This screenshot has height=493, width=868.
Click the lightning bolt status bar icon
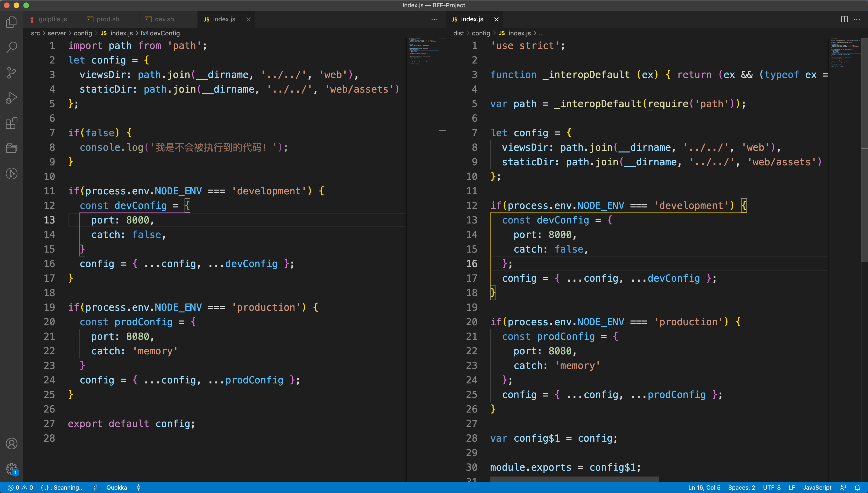pyautogui.click(x=95, y=488)
